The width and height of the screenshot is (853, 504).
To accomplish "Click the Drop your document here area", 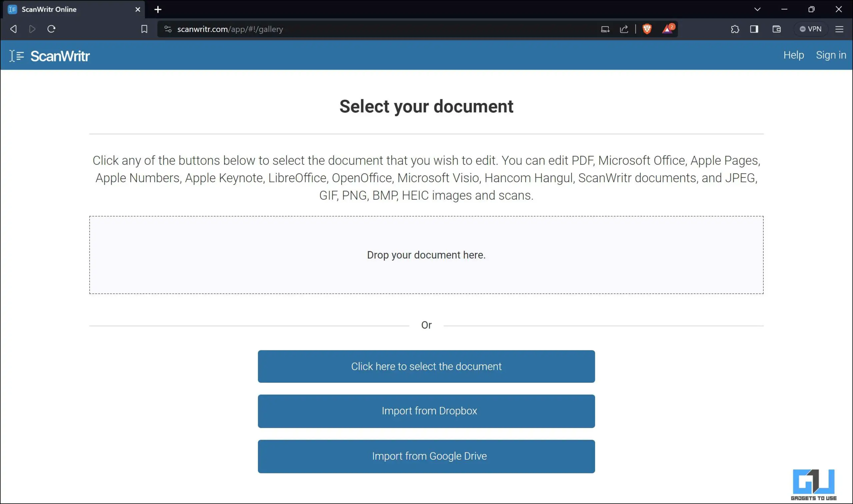I will (426, 255).
